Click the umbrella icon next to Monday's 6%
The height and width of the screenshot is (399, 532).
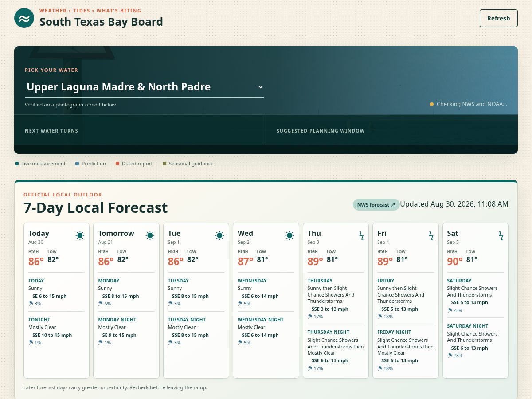100,304
